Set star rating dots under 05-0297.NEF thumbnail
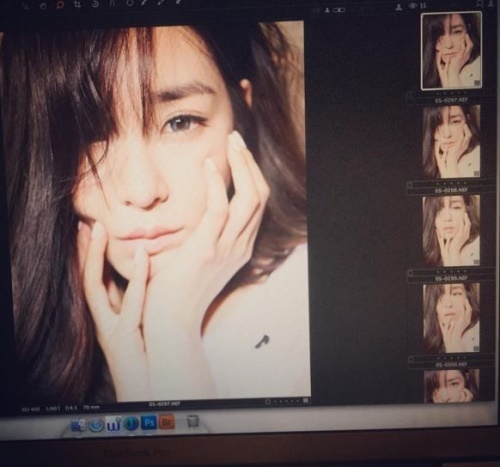500x467 pixels. point(451,94)
